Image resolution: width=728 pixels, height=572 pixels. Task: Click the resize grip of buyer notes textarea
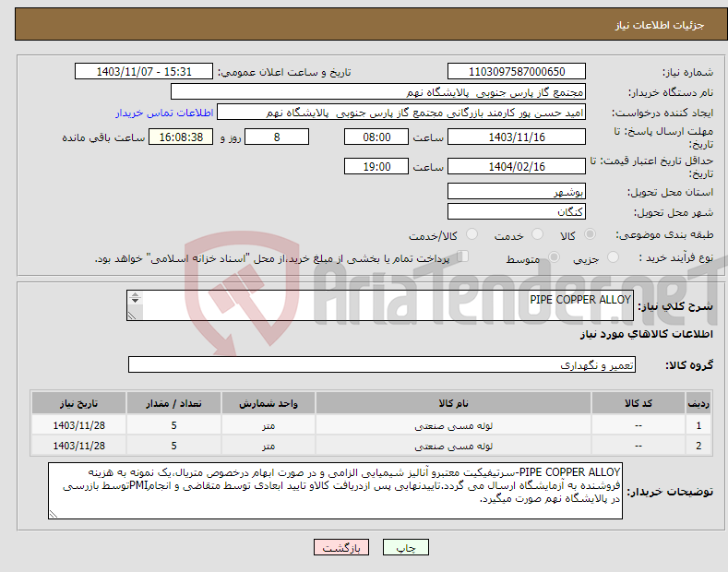54,514
